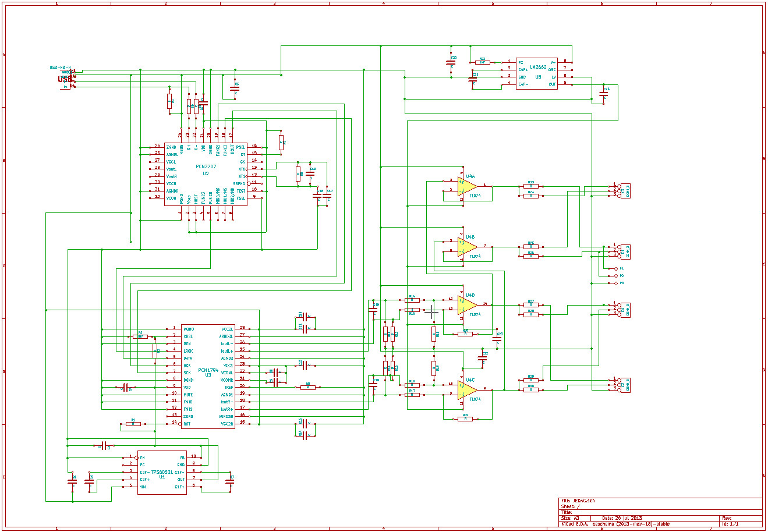
Task: Select capacitor C7 next to TPS60501
Action: tap(231, 481)
